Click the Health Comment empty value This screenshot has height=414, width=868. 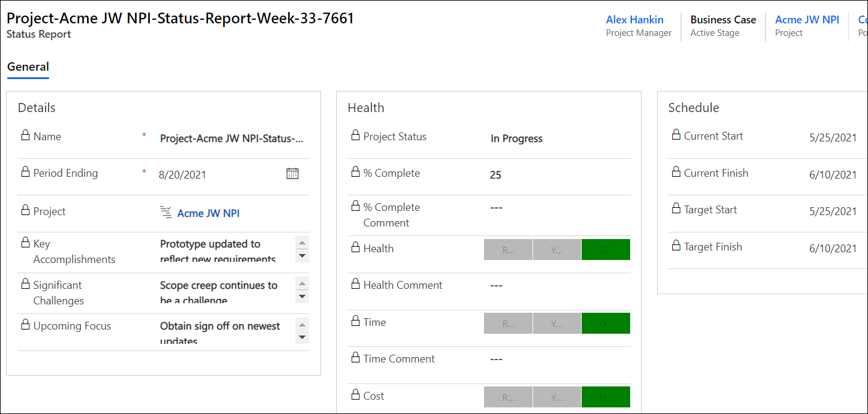[496, 285]
